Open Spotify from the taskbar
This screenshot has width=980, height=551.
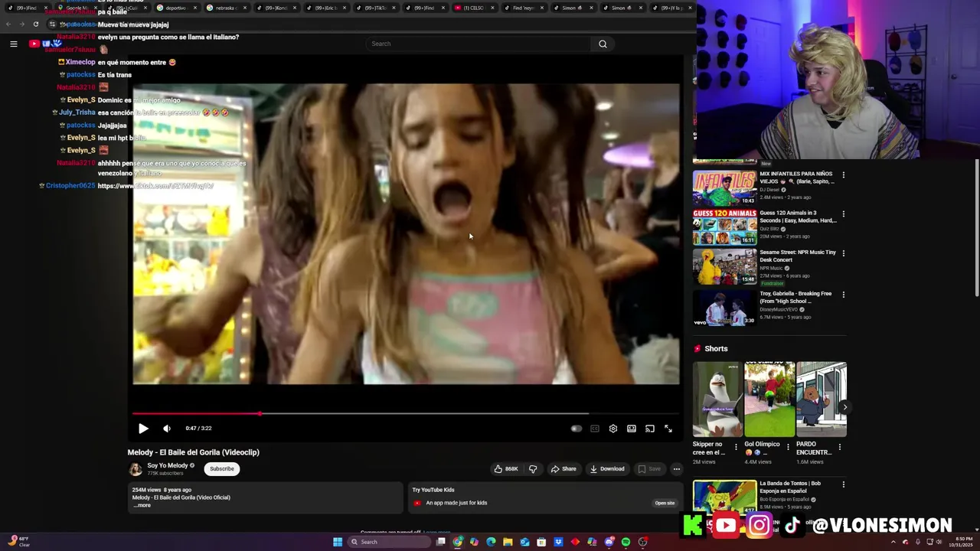coord(626,542)
